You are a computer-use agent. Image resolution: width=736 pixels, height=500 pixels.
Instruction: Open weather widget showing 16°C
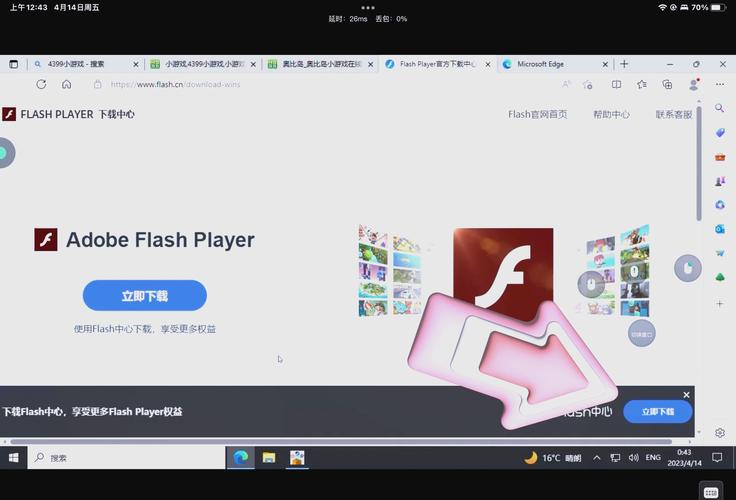[553, 458]
